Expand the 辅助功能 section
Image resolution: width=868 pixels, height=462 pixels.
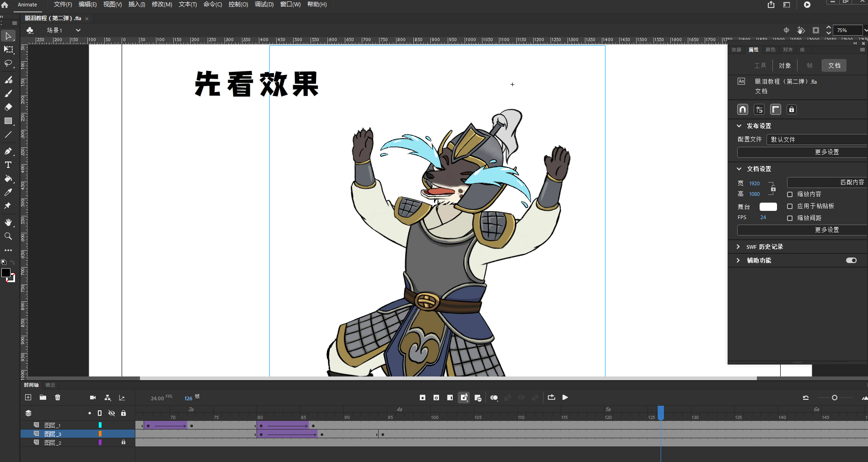pyautogui.click(x=738, y=260)
